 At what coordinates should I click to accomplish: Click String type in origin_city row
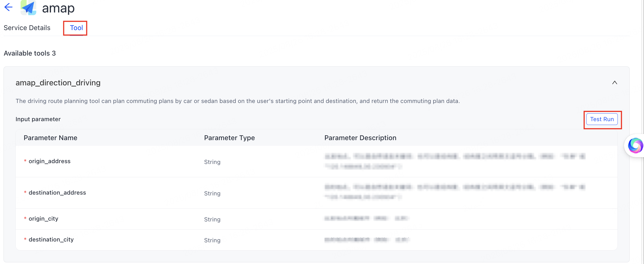coord(212,220)
